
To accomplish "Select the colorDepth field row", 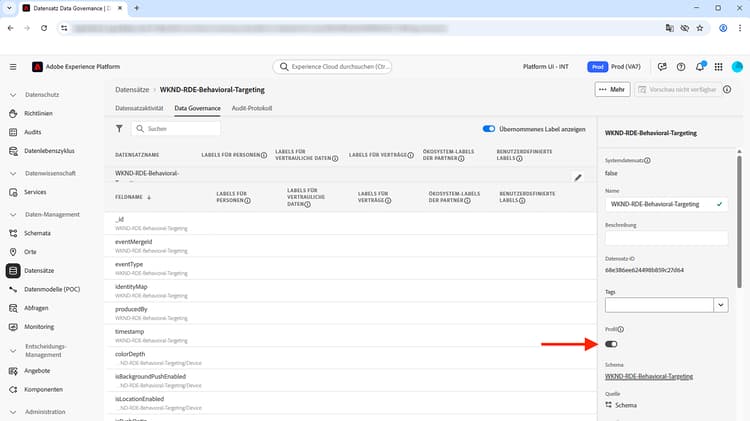I will [350, 358].
